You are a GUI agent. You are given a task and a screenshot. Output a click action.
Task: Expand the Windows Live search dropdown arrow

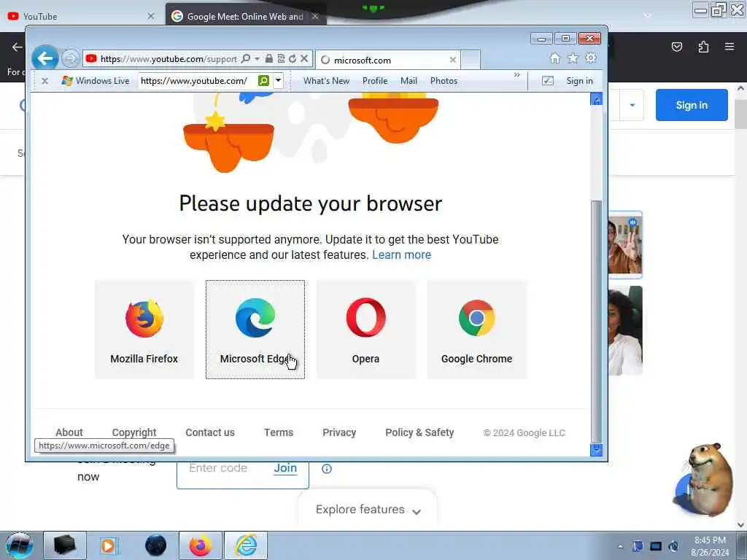coord(278,81)
